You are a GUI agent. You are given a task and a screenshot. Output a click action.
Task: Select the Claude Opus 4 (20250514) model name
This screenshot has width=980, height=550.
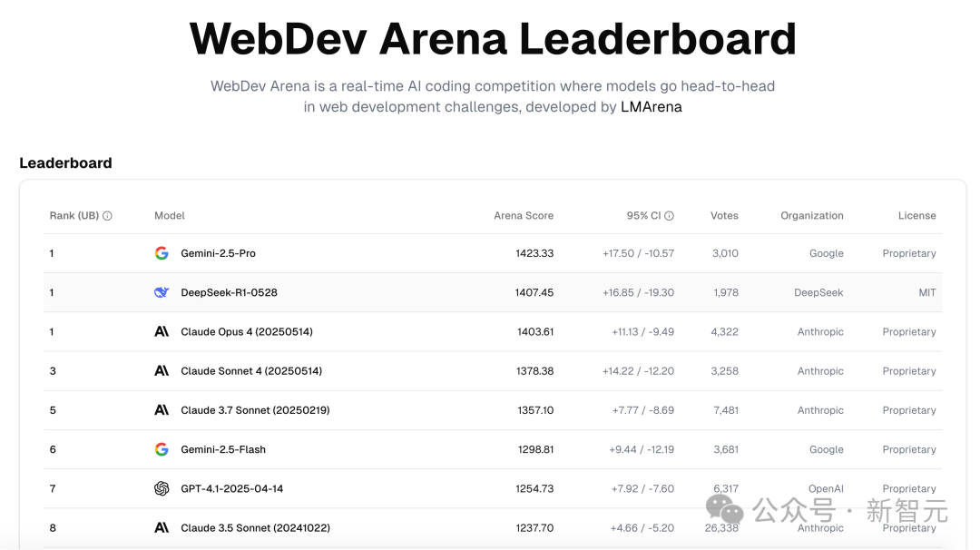click(247, 332)
